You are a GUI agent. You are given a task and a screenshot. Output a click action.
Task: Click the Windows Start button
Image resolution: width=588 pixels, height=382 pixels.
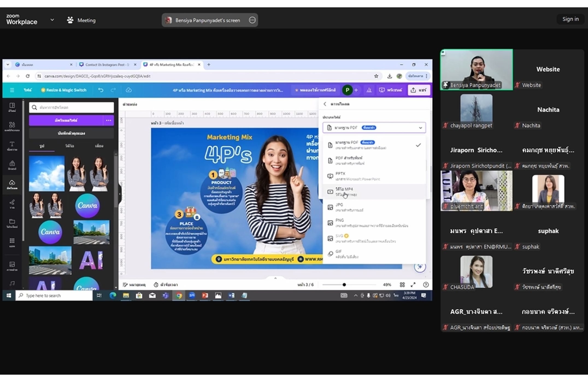[x=9, y=295]
